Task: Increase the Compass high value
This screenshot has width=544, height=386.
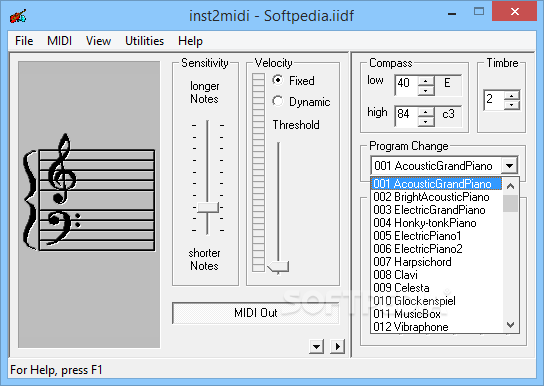Action: (x=426, y=112)
